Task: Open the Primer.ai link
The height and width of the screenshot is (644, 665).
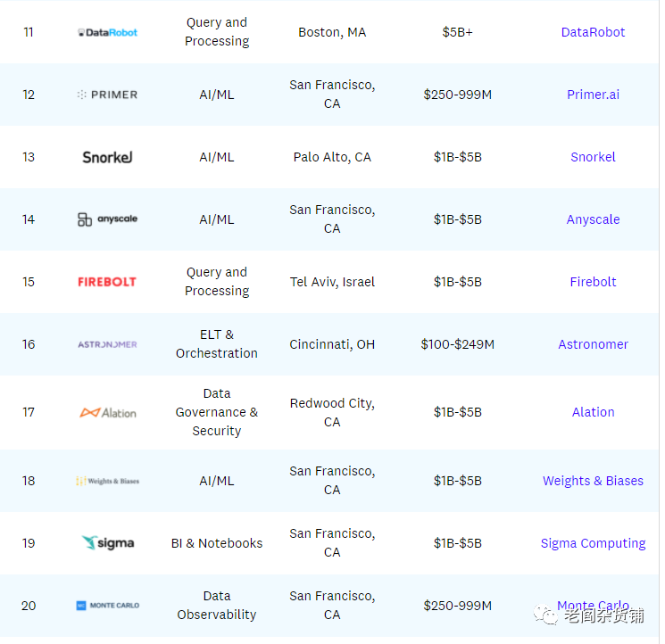Action: click(x=593, y=95)
